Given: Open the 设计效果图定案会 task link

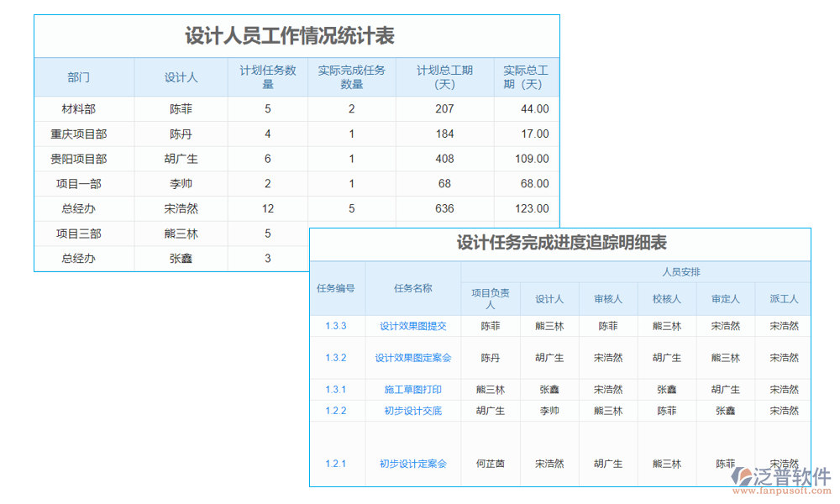Looking at the screenshot, I should (x=412, y=357).
